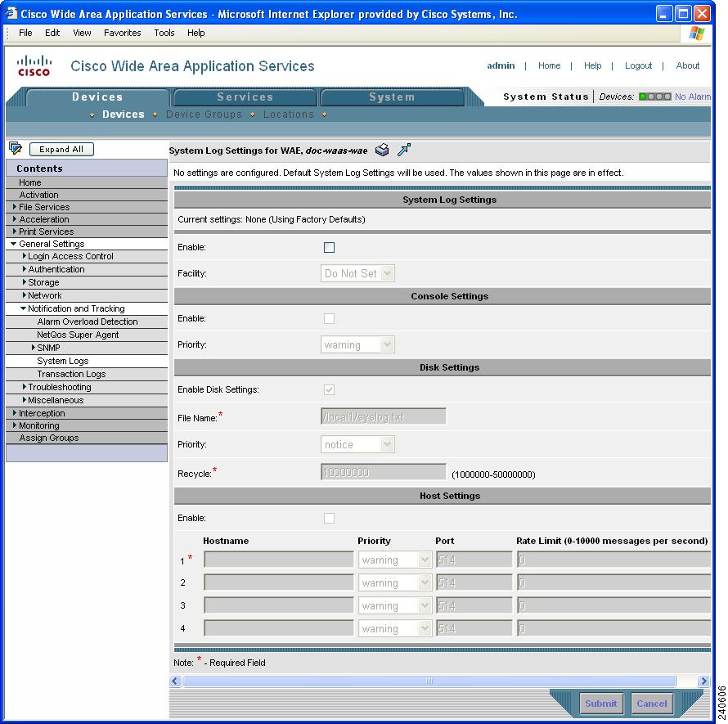
Task: Click the Windows flag logo icon
Action: (x=697, y=33)
